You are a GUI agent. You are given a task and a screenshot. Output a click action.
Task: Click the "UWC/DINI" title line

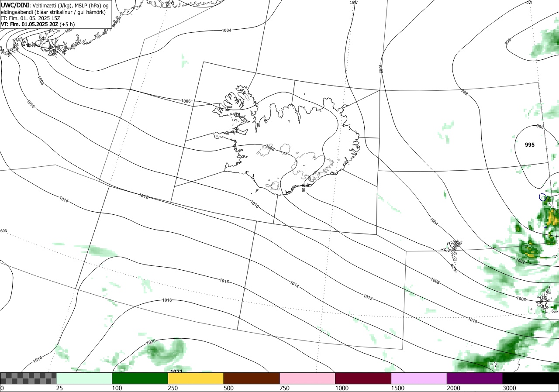click(x=55, y=5)
